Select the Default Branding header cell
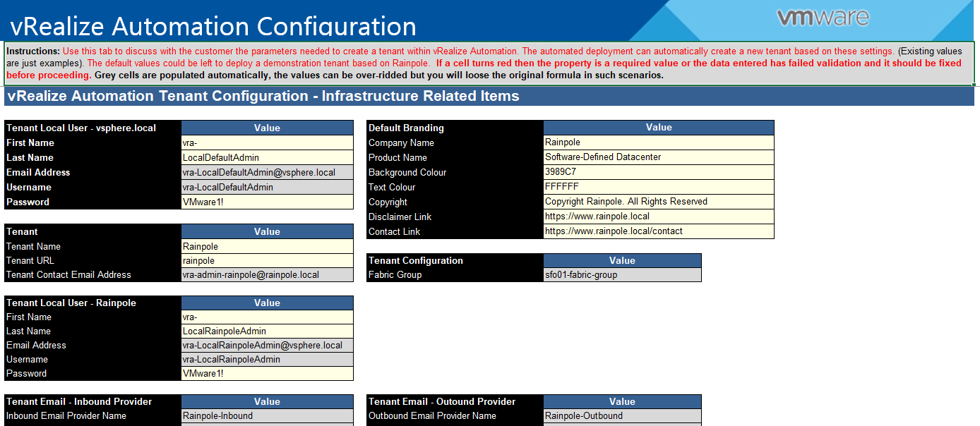 (x=455, y=128)
